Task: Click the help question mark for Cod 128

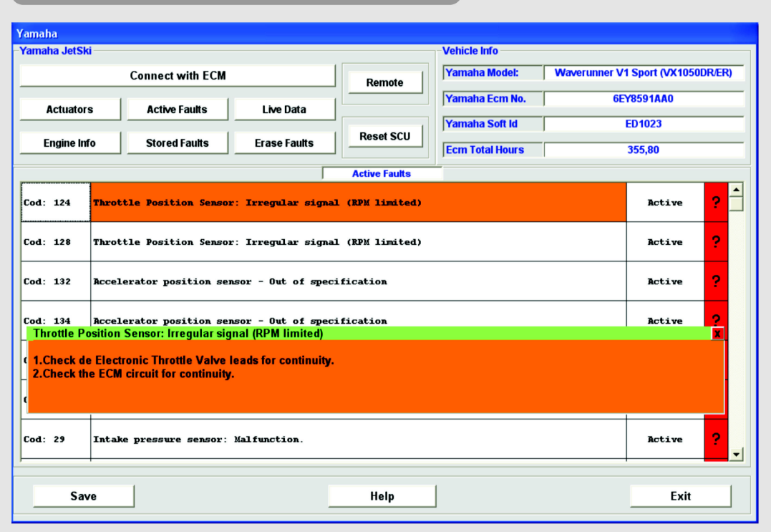Action: tap(716, 241)
